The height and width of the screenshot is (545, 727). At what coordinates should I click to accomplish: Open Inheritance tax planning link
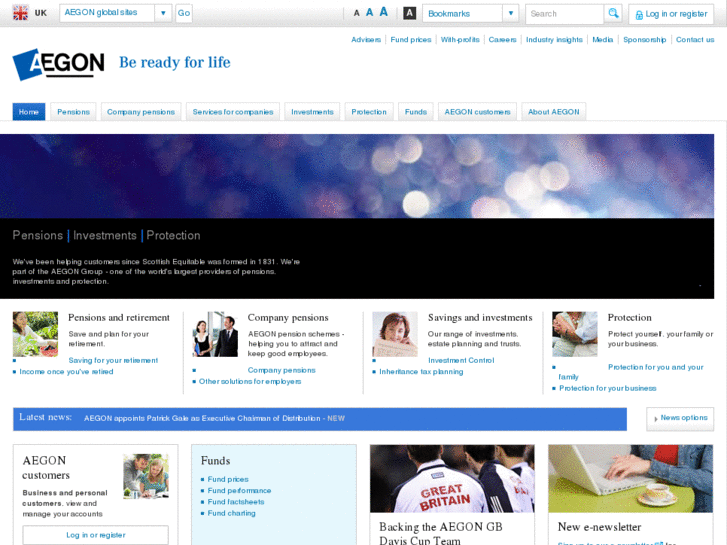click(x=421, y=372)
